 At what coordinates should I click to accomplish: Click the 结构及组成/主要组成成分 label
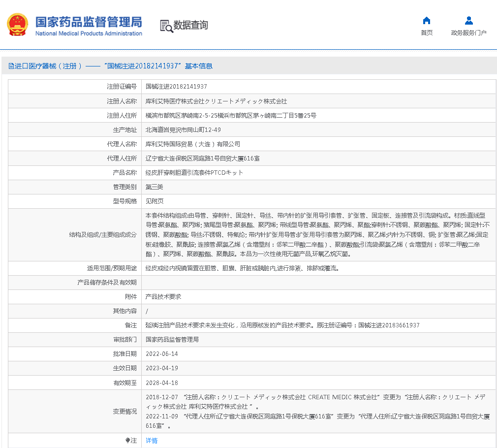103,235
